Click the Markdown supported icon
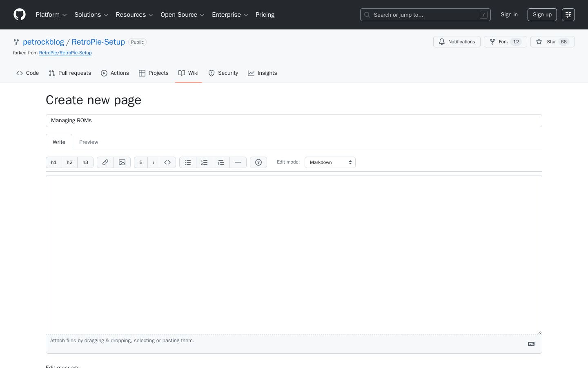The image size is (588, 368). 531,344
